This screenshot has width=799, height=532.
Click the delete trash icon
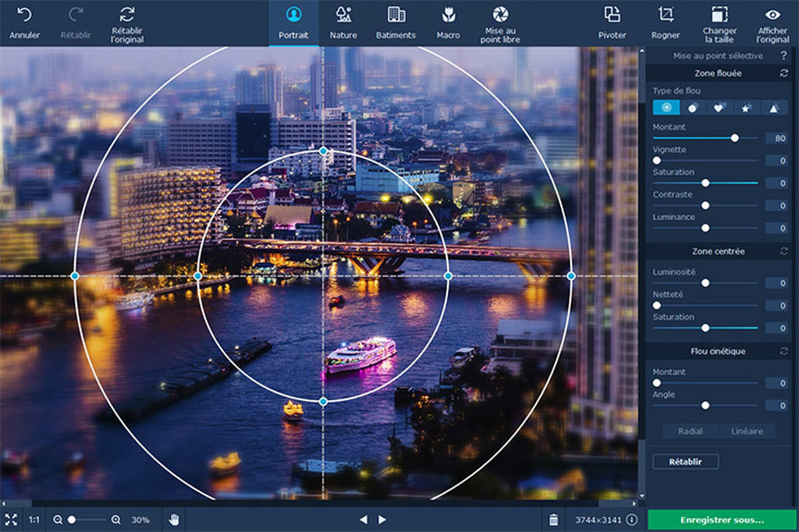pyautogui.click(x=553, y=520)
